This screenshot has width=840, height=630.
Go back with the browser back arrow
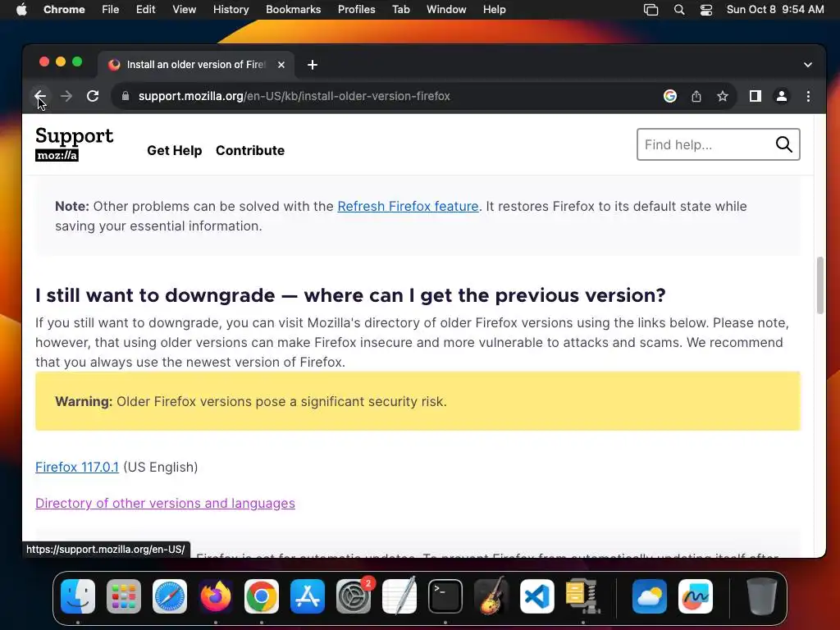point(40,97)
